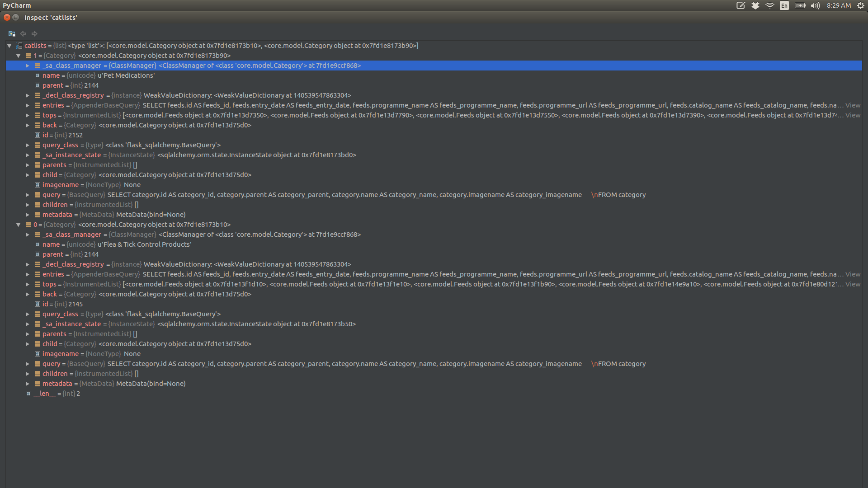Click View link on tops row of category 0
The image size is (868, 488).
853,284
